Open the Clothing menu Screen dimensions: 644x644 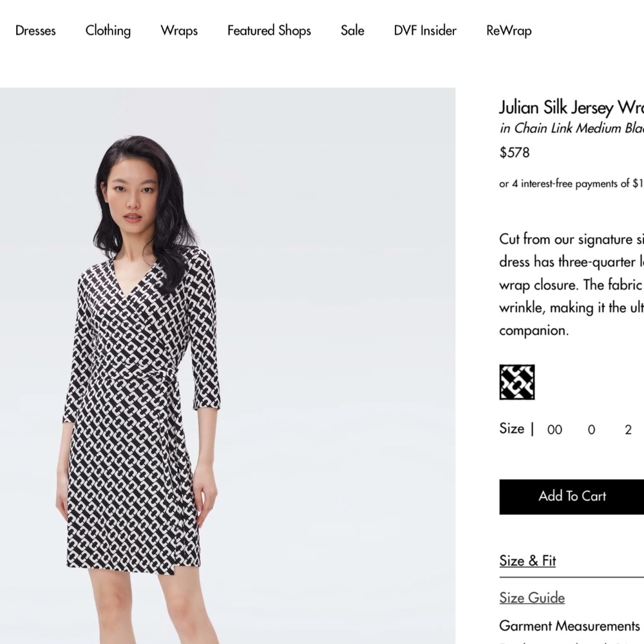point(108,30)
